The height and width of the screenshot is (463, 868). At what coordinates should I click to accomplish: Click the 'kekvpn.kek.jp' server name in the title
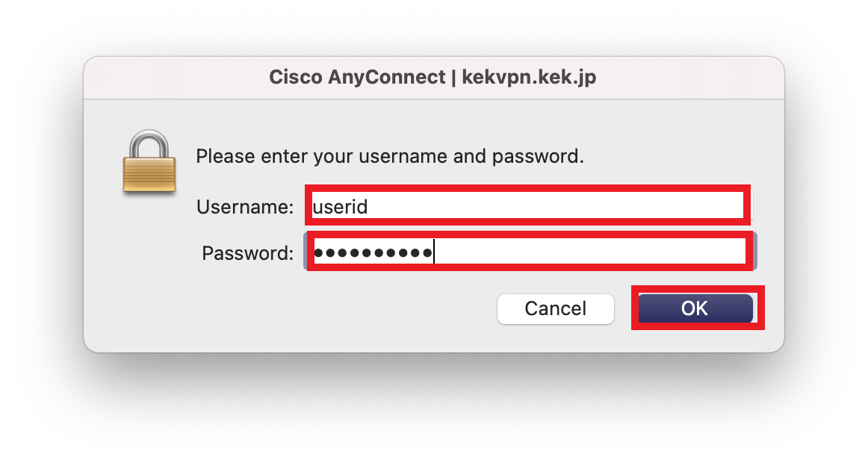coord(530,78)
